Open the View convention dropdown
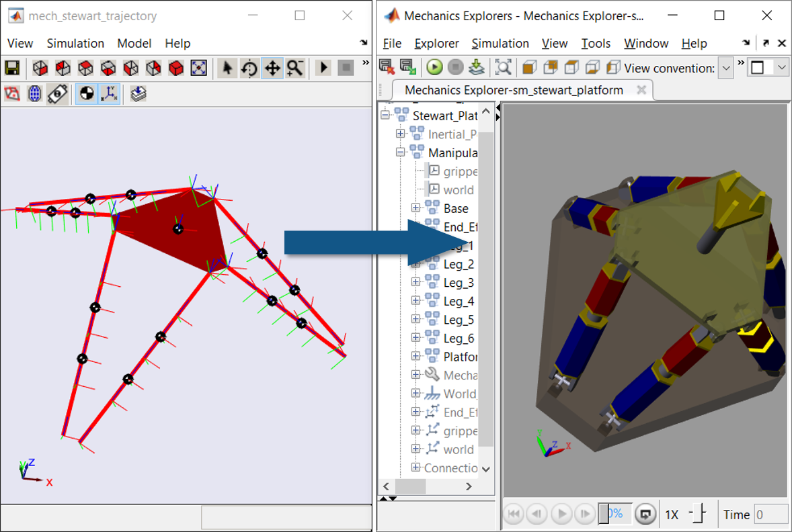 pos(726,68)
